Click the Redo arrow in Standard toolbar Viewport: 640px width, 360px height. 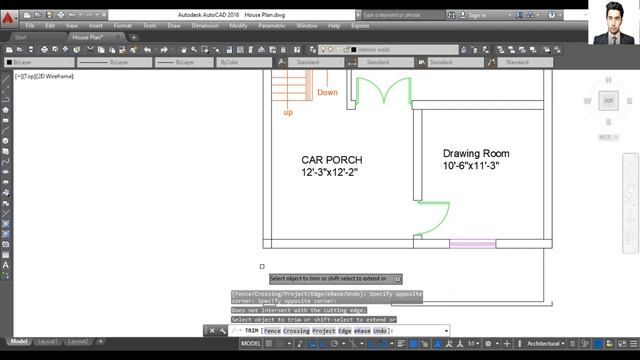click(164, 50)
